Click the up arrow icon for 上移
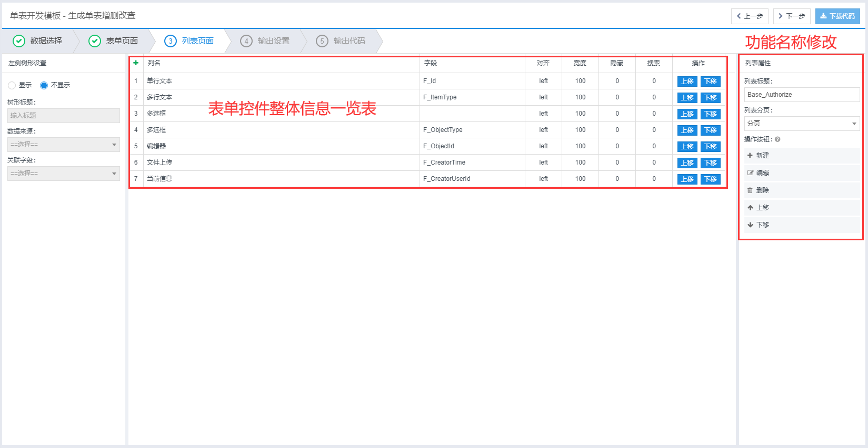The height and width of the screenshot is (448, 868). [x=750, y=208]
